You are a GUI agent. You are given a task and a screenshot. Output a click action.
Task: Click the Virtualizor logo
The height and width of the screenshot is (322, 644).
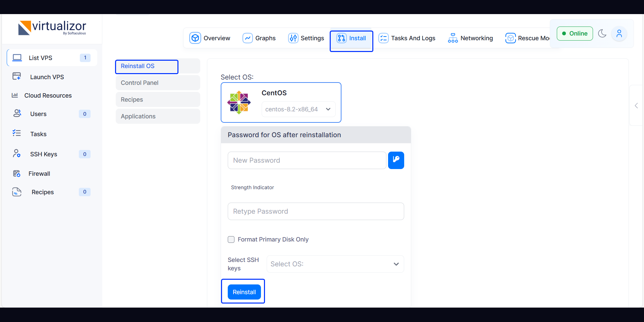52,28
